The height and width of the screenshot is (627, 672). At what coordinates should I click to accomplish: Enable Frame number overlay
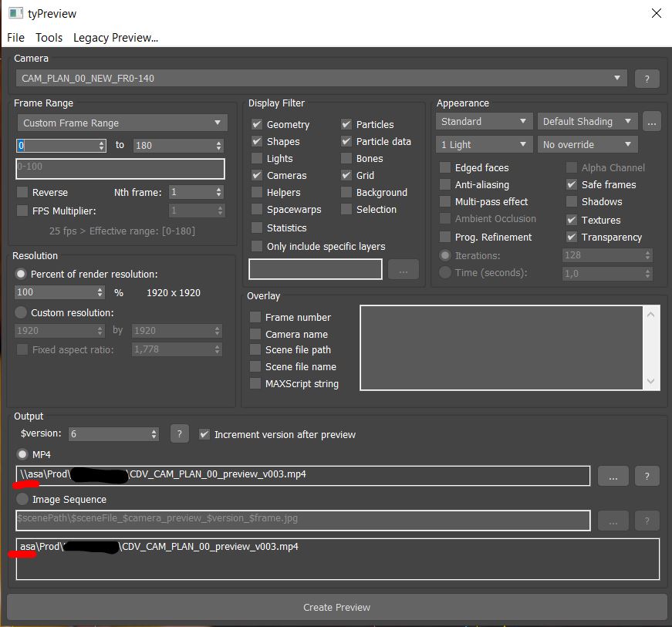(x=255, y=317)
